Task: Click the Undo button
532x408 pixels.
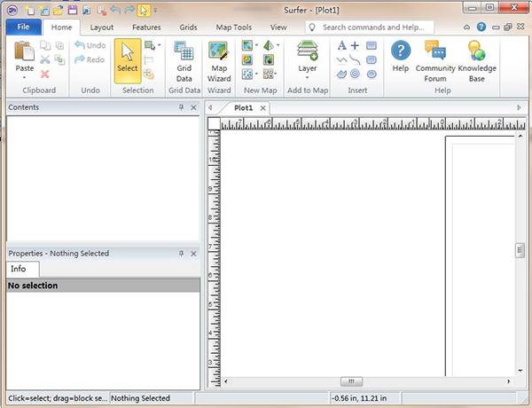Action: pyautogui.click(x=90, y=45)
